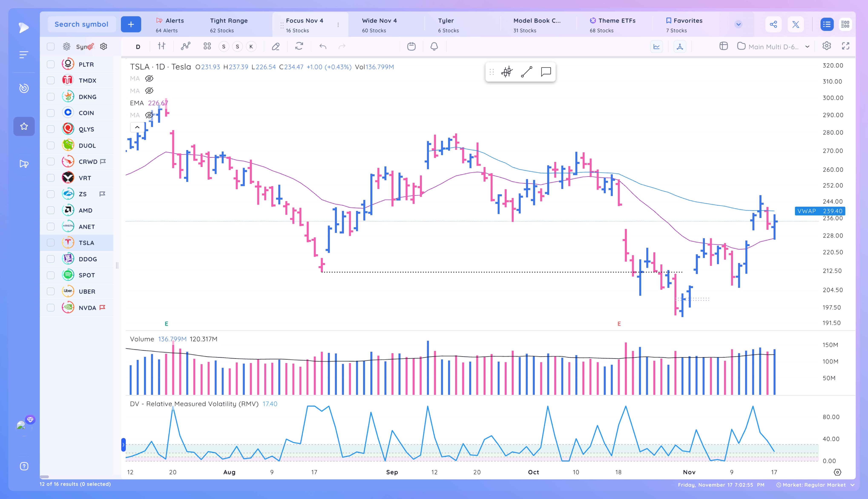The image size is (868, 499).
Task: Click the VWAP 239.40 price label
Action: [820, 211]
